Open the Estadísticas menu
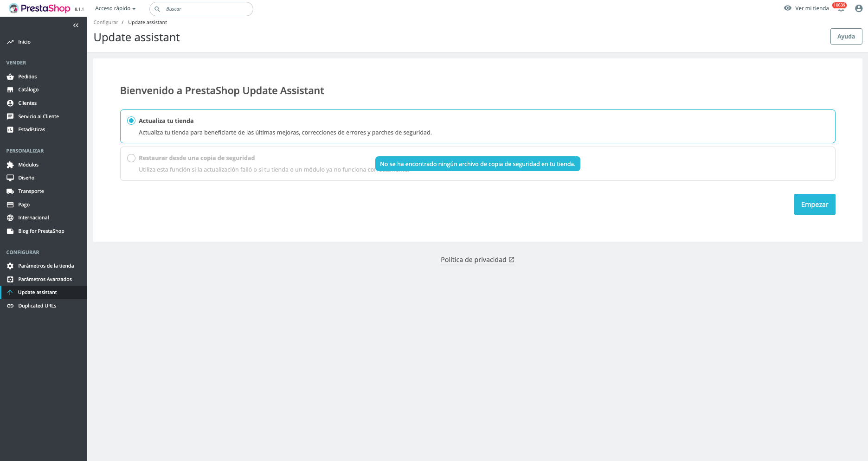The image size is (868, 461). coord(44,129)
